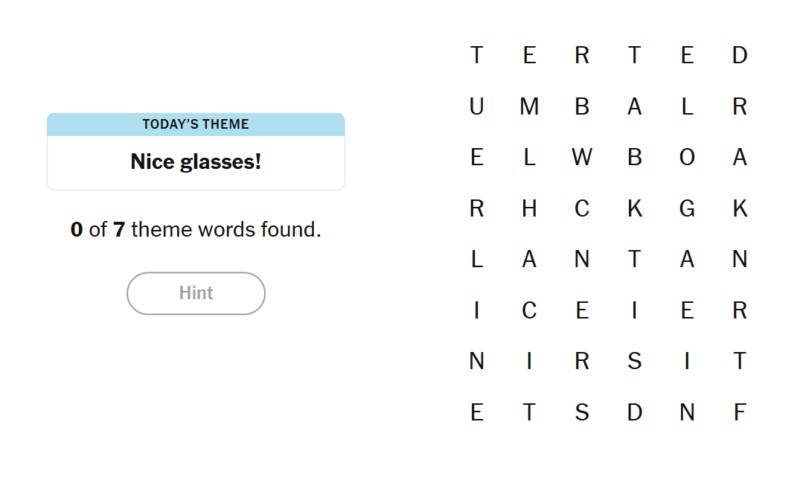Click the theme words found counter
This screenshot has width=800, height=477.
coord(196,229)
